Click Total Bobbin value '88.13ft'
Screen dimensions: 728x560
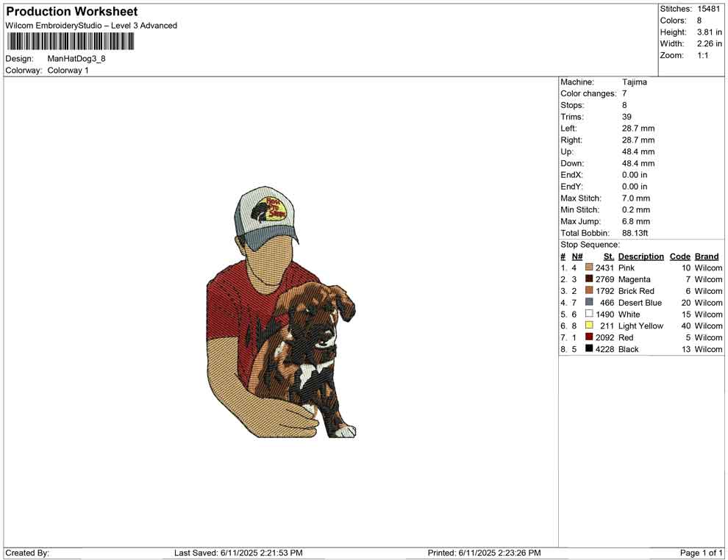tap(635, 233)
